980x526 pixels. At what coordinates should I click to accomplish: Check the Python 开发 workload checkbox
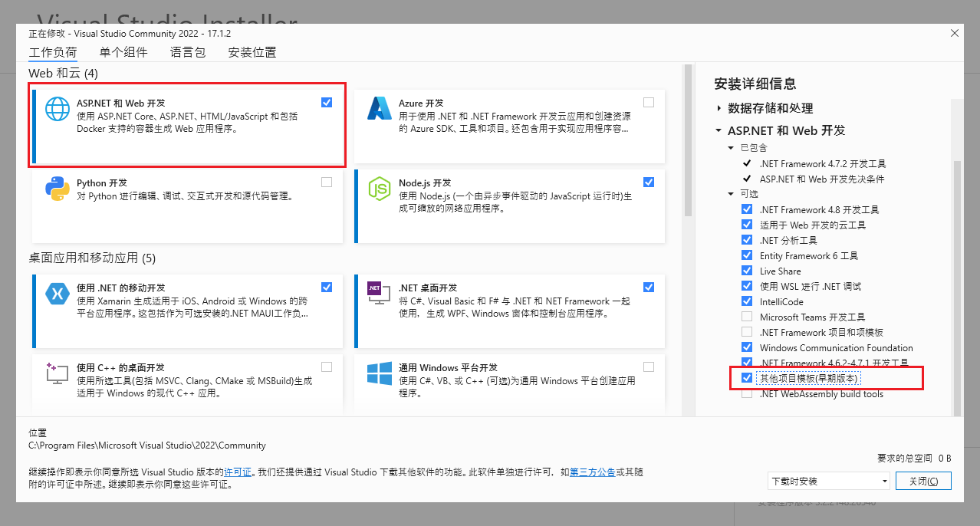point(327,182)
